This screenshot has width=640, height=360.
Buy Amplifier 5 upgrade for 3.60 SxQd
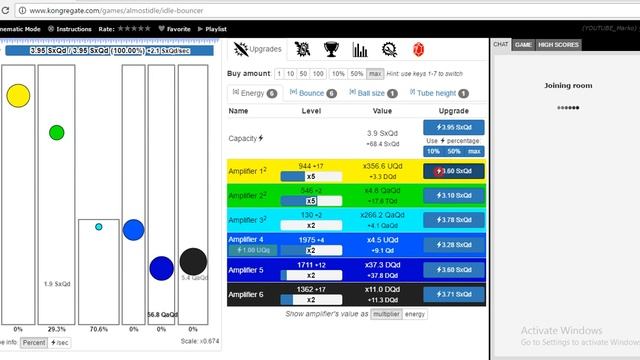coord(453,270)
